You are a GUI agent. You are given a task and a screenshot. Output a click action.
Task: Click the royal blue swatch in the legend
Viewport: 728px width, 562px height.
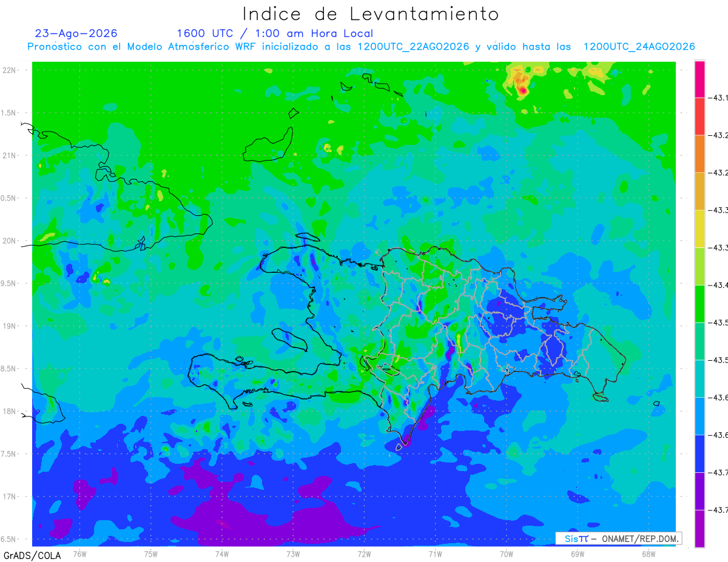point(699,453)
